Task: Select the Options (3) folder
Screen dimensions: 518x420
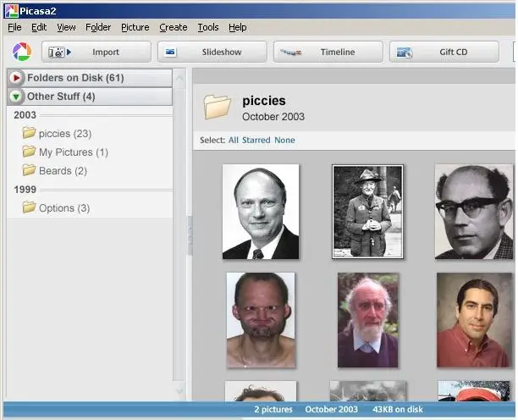Action: pyautogui.click(x=56, y=207)
